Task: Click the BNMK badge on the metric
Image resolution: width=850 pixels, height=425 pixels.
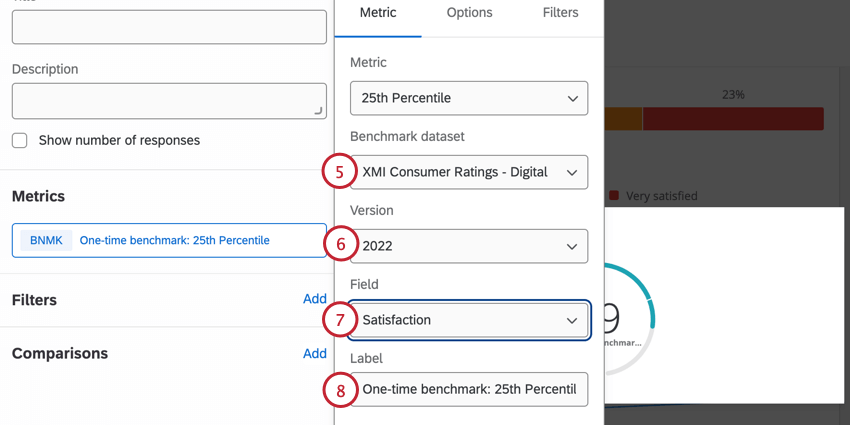Action: pyautogui.click(x=46, y=240)
